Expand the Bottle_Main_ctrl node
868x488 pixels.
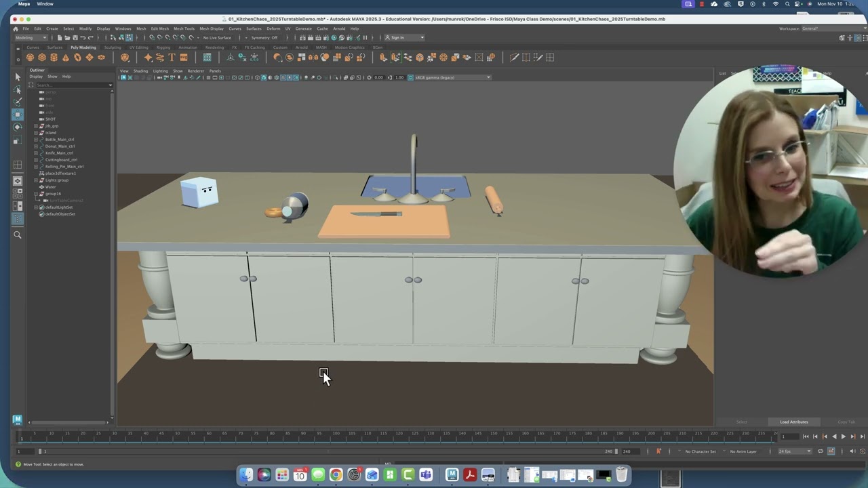click(x=36, y=140)
